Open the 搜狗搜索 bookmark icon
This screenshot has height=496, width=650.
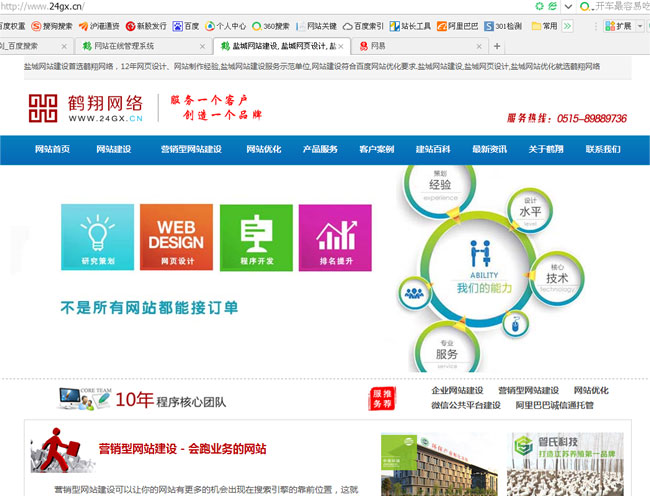pyautogui.click(x=36, y=26)
